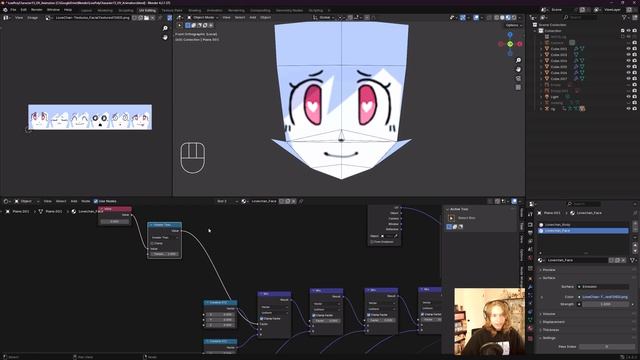Open the Surface Emission shader dropdown
Screen dimensions: 640x360
[602, 287]
